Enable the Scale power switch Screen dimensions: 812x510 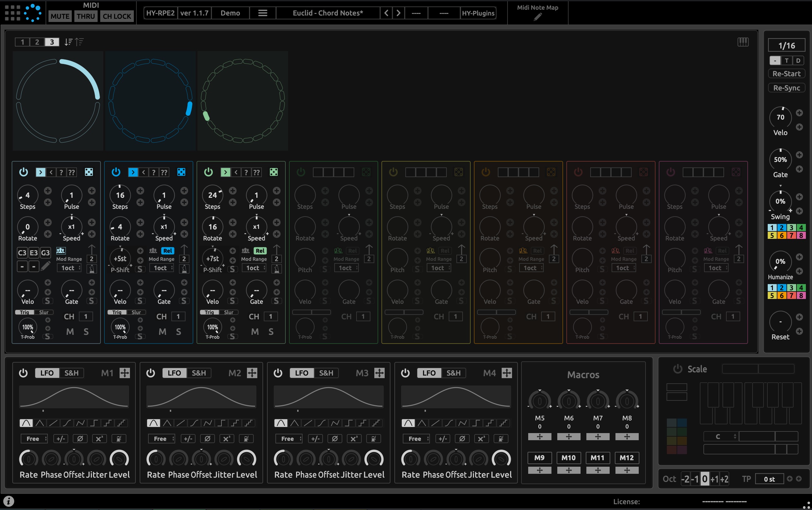(678, 369)
